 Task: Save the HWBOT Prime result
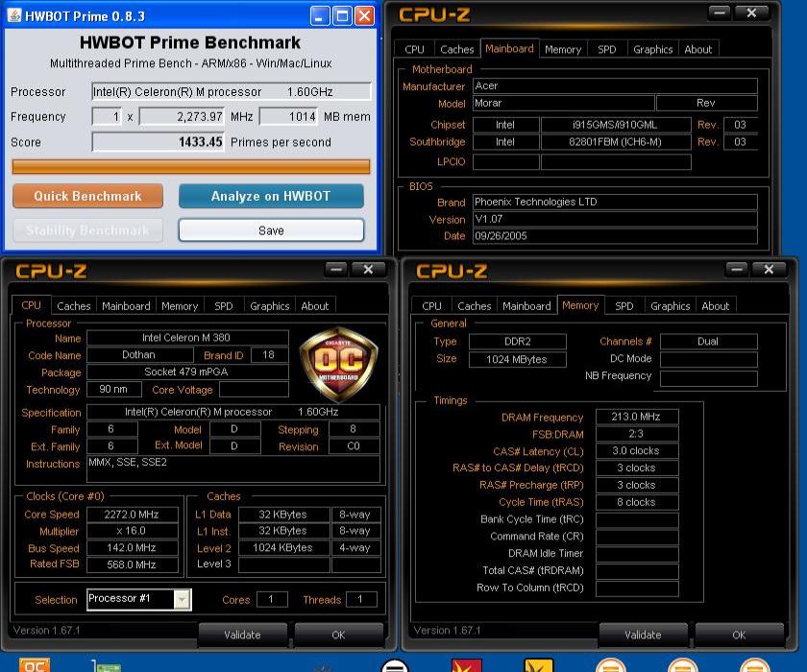coord(271,230)
